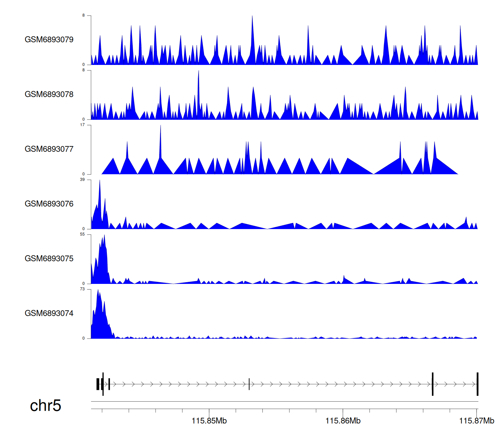Click the y-axis maximum value 55
This screenshot has height=444, width=504.
(82, 234)
